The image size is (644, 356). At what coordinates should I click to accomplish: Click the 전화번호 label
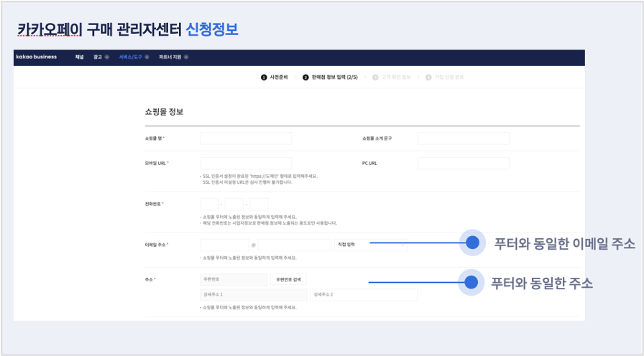(x=154, y=204)
